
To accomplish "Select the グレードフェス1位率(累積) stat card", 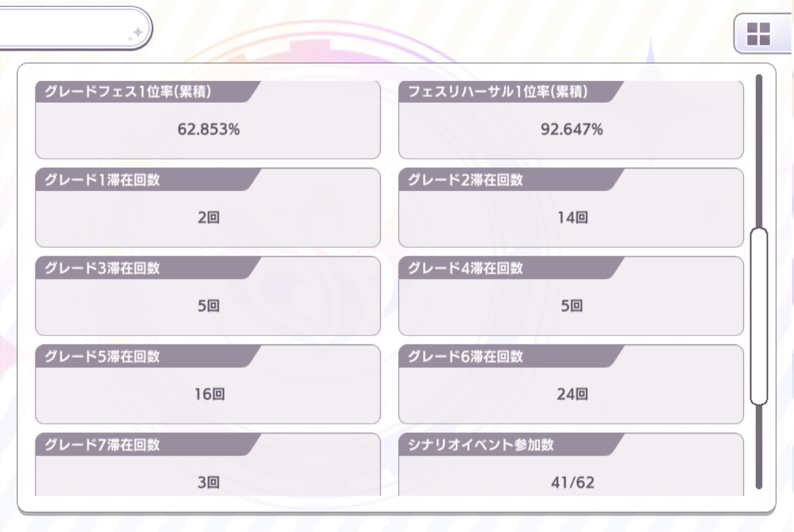I will [208, 120].
